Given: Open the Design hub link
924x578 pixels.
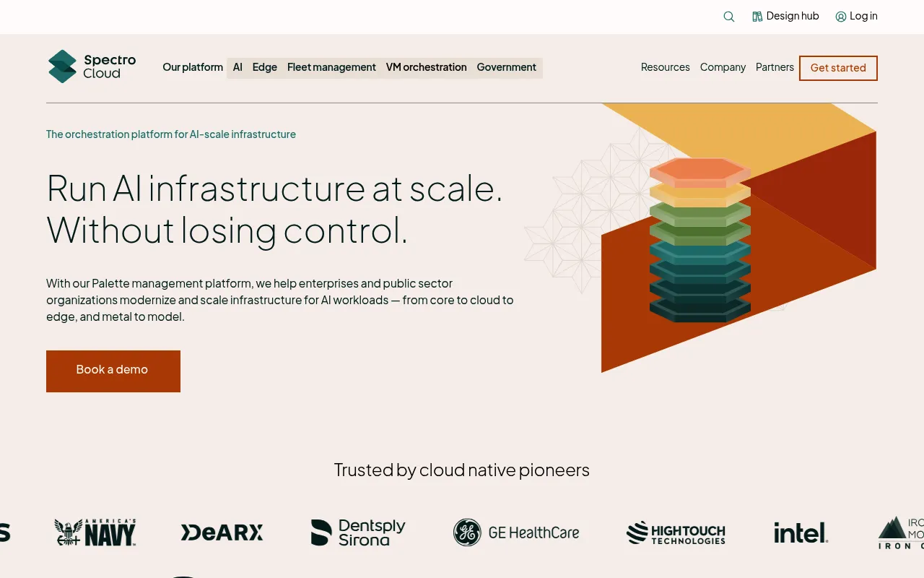Looking at the screenshot, I should [x=785, y=16].
